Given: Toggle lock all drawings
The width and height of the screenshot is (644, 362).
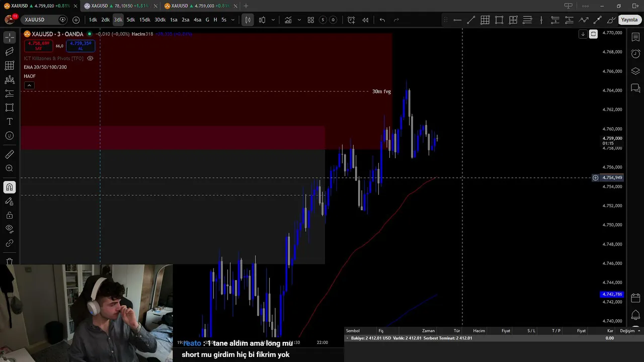Looking at the screenshot, I should tap(10, 215).
